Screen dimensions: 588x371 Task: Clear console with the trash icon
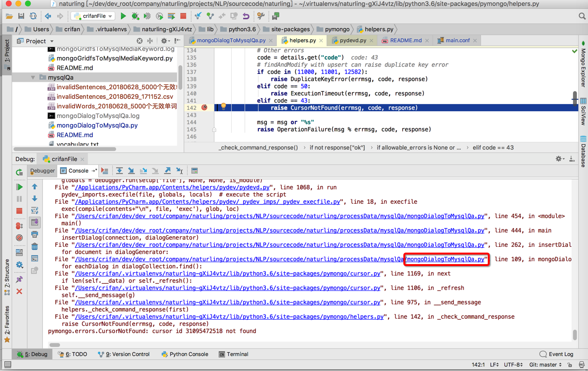coord(35,246)
